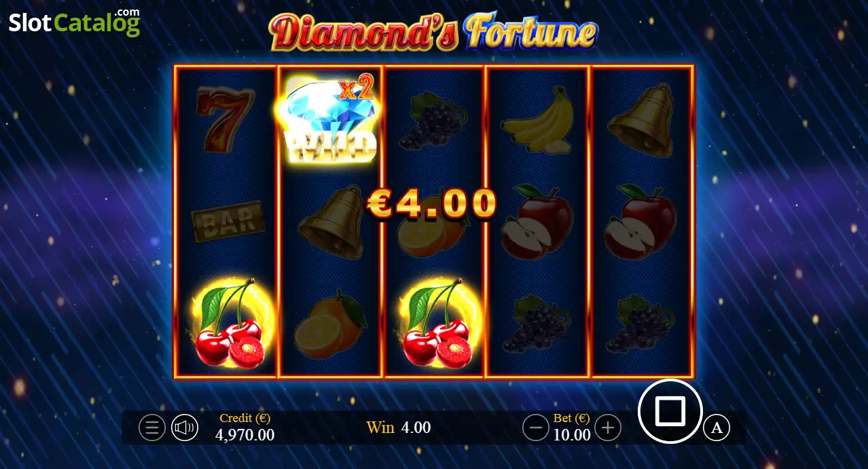The width and height of the screenshot is (868, 469).
Task: Open the hamburger menu icon
Action: (x=152, y=428)
